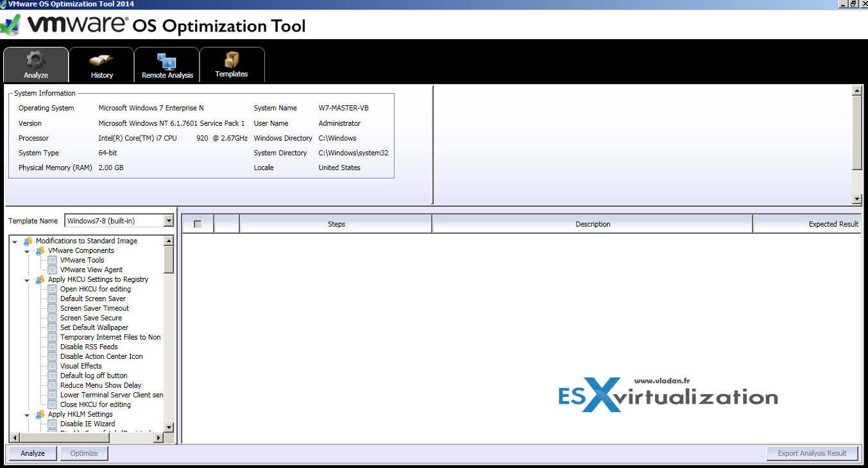Viewport: 868px width, 468px height.
Task: Click the Optimize button
Action: [84, 453]
